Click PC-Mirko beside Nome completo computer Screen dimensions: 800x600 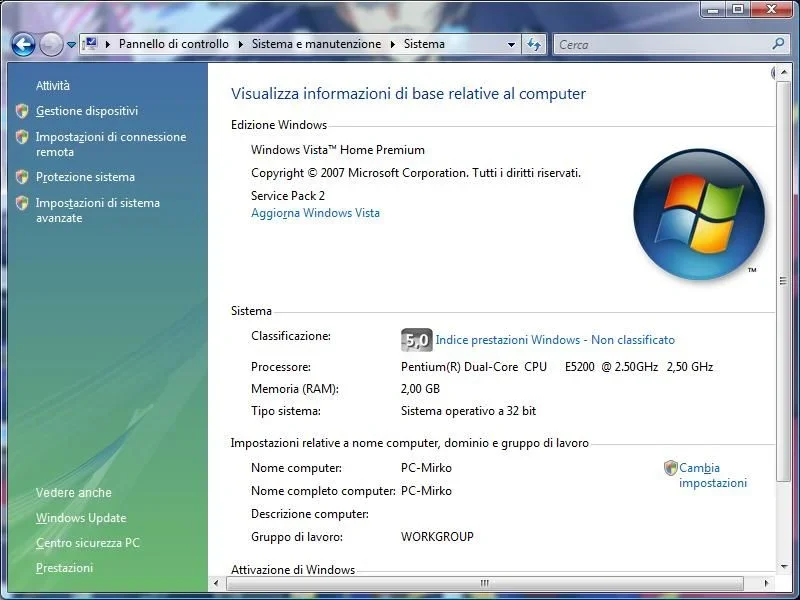(x=427, y=491)
